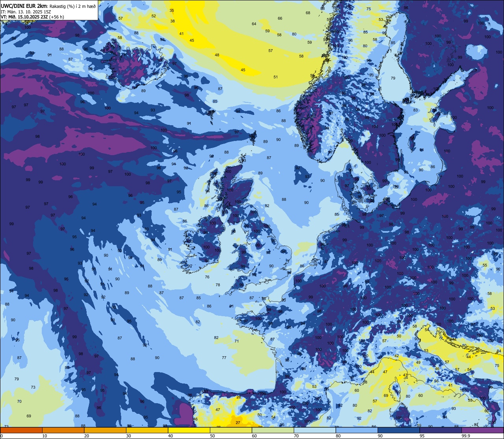
Task: Click the map value 64 at the top
Action: (254, 24)
